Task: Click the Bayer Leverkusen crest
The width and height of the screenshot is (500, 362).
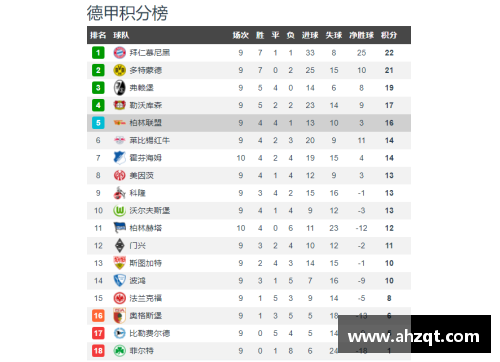Action: tap(119, 105)
